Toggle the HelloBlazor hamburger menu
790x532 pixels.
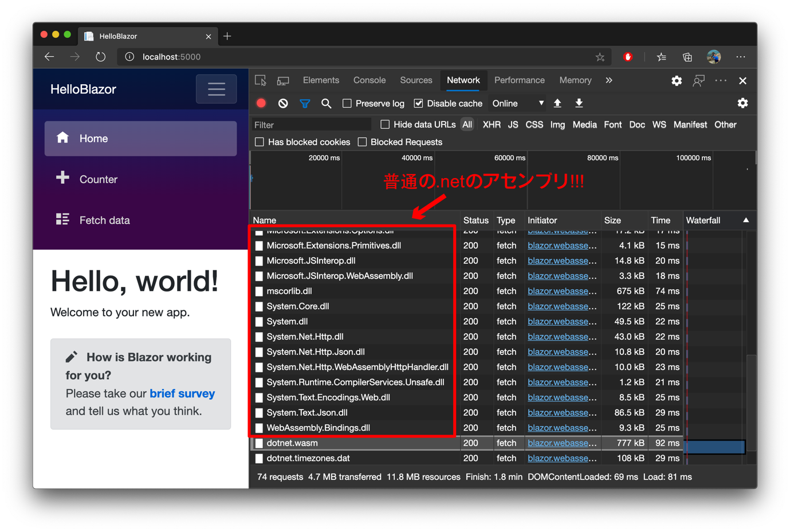[216, 89]
